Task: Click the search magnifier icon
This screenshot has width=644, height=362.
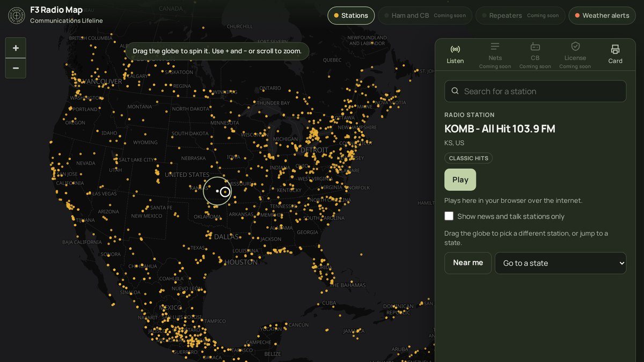Action: pyautogui.click(x=455, y=91)
